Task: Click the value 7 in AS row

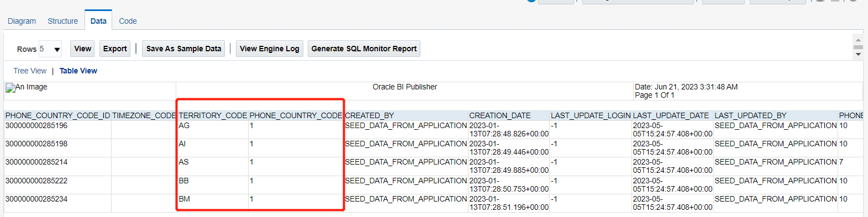Action: [x=841, y=162]
